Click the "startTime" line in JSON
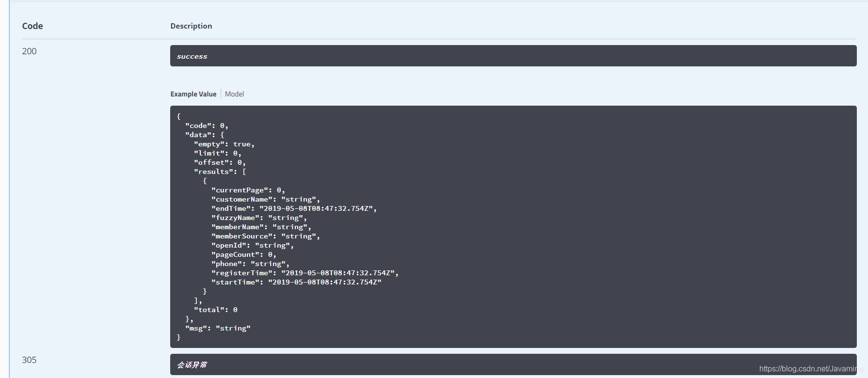Screen dimensions: 868x378 click(x=296, y=282)
